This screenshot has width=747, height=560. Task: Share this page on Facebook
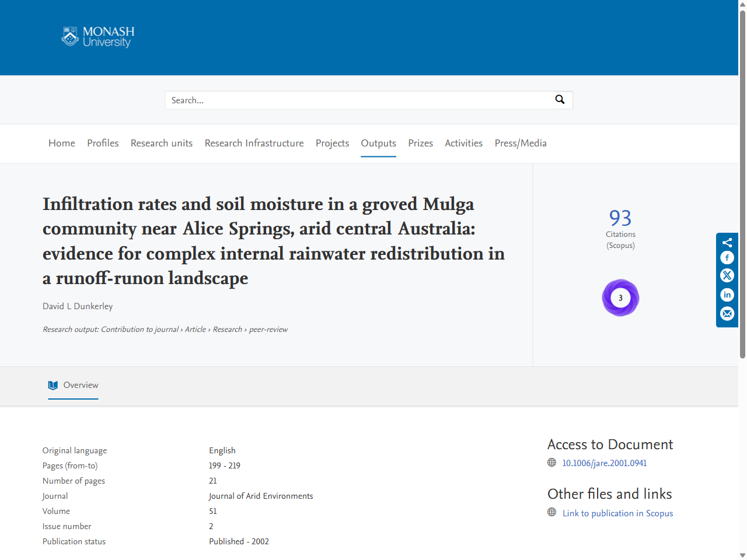click(x=727, y=258)
